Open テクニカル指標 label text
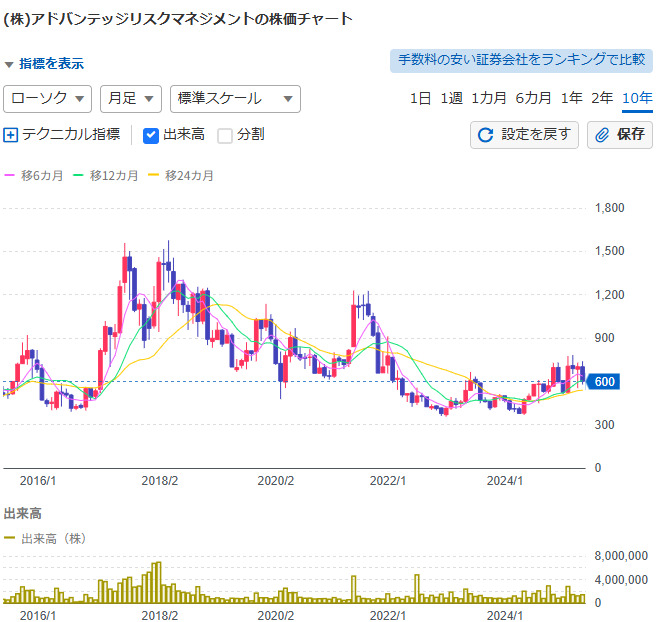The image size is (661, 622). 71,135
